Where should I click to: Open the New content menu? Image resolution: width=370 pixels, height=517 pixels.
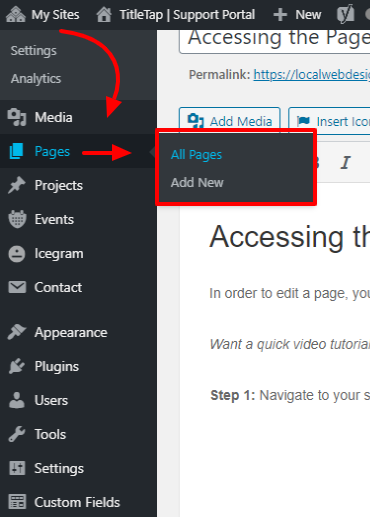coord(308,15)
